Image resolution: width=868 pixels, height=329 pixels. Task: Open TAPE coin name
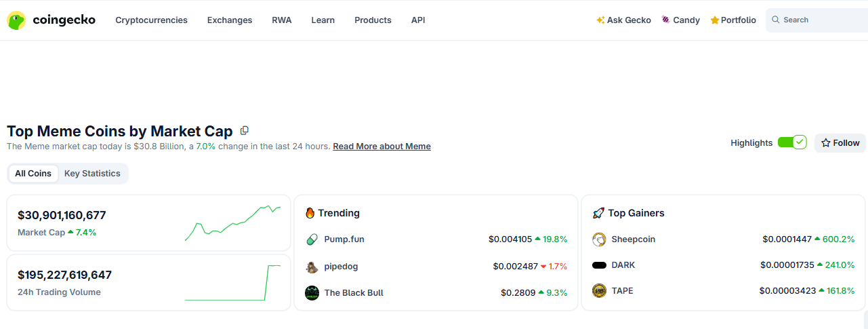coord(623,291)
